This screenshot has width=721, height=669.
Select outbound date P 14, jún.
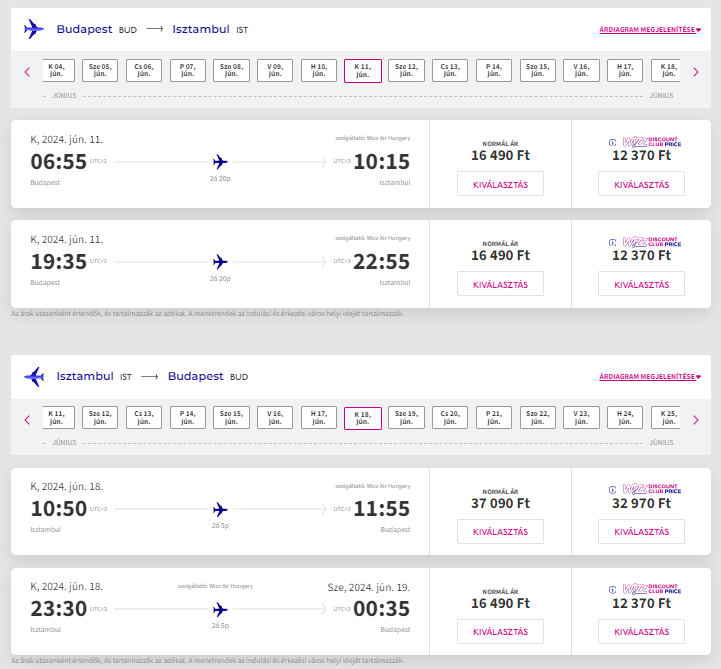[x=494, y=70]
